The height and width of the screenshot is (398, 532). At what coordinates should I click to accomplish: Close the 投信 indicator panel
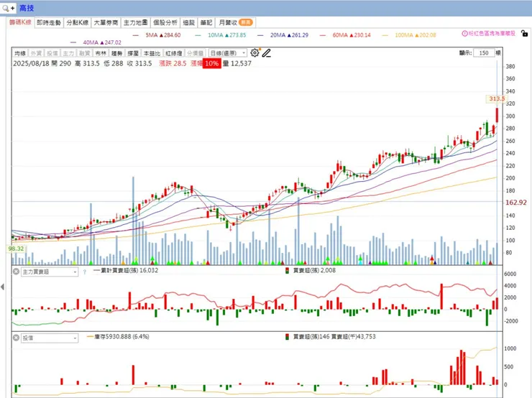16,338
